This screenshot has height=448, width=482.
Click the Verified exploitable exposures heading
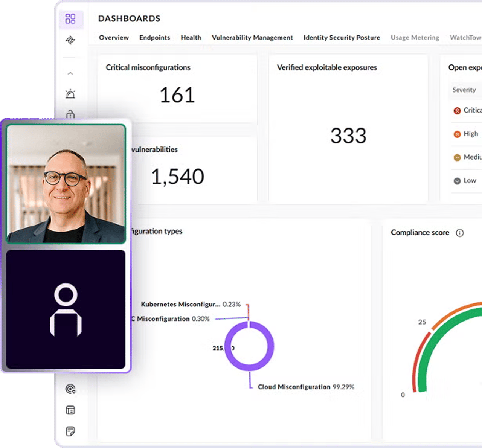(327, 67)
